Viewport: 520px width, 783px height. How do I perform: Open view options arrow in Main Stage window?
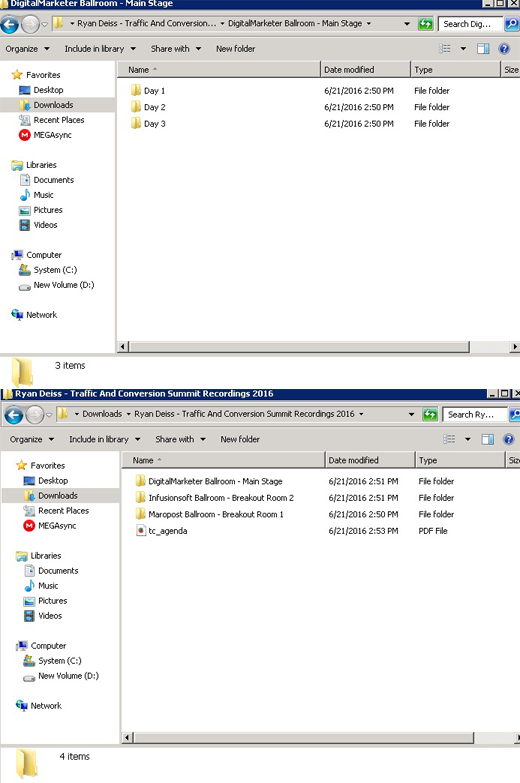point(463,48)
